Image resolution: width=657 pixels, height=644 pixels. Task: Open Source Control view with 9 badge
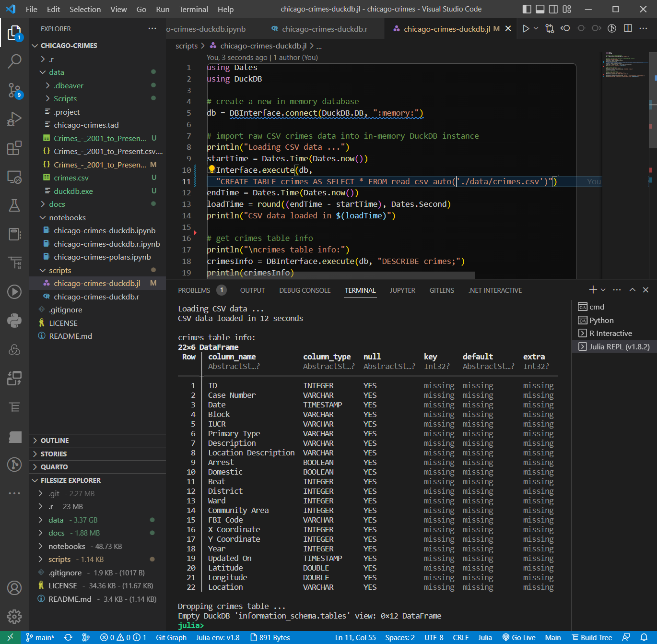14,90
